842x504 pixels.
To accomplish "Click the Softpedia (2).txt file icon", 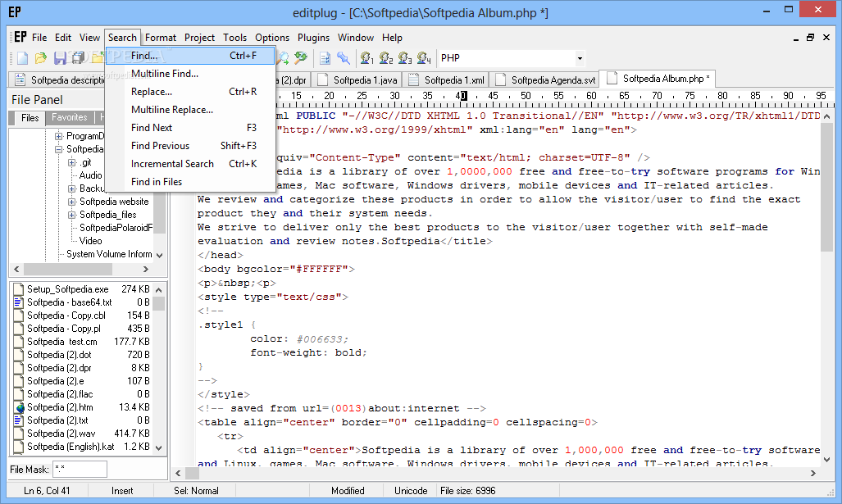I will point(19,420).
